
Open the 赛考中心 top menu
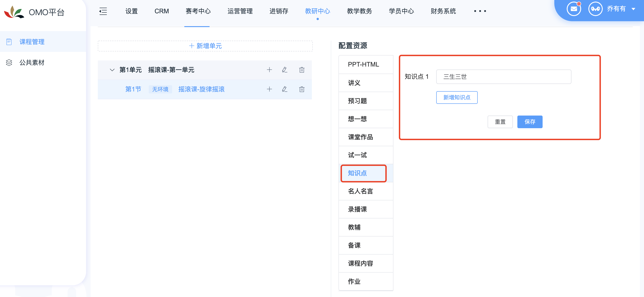(x=198, y=11)
